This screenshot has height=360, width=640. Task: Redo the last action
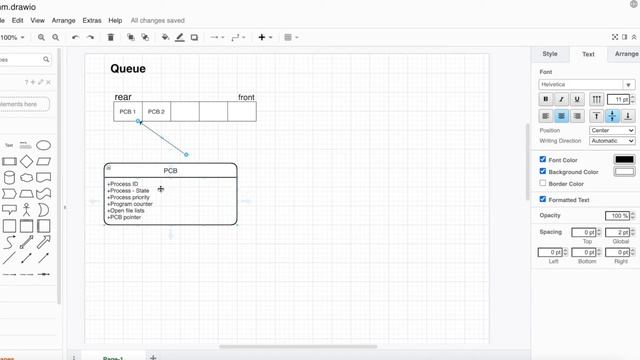(90, 37)
